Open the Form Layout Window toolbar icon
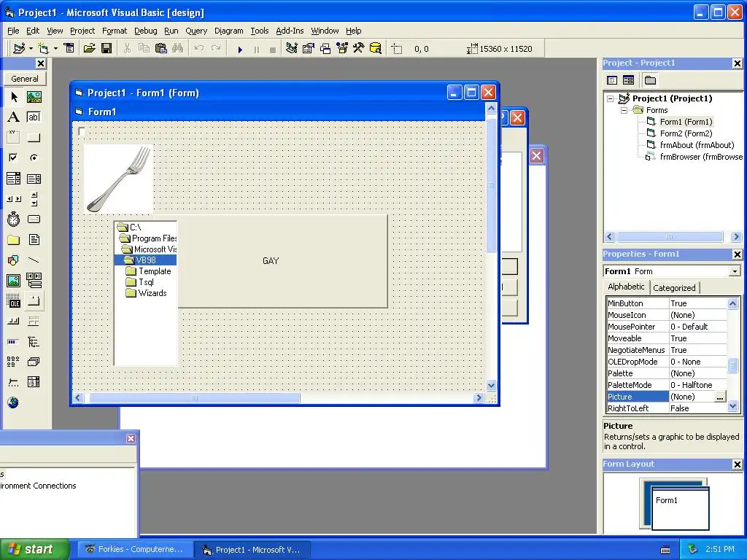 tap(325, 49)
